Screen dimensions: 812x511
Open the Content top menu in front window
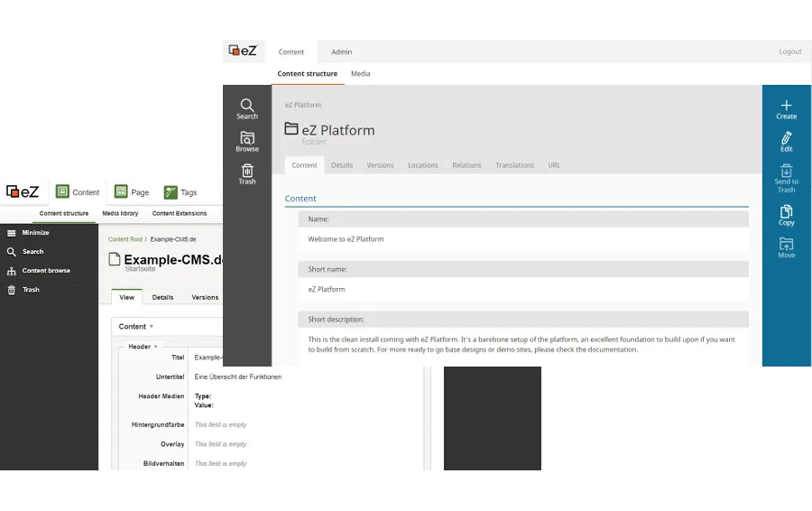(x=291, y=51)
